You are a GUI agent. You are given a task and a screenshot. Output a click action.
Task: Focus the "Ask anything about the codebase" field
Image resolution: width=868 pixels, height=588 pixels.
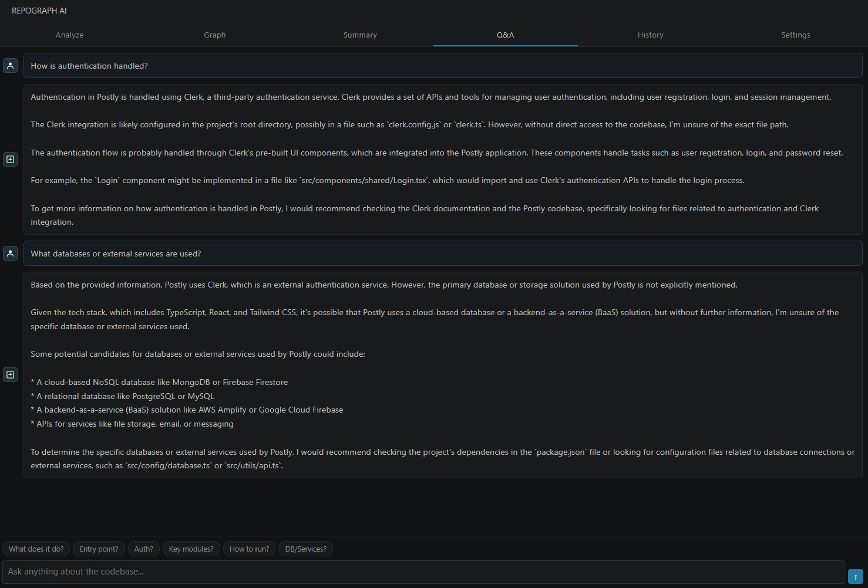tap(423, 572)
